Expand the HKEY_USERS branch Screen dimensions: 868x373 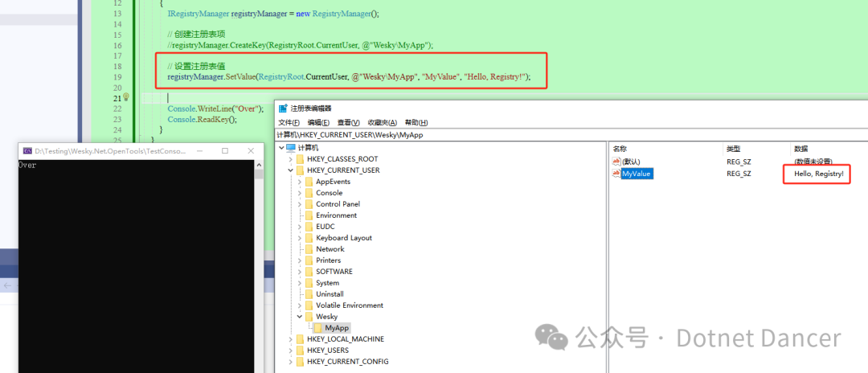tap(291, 350)
